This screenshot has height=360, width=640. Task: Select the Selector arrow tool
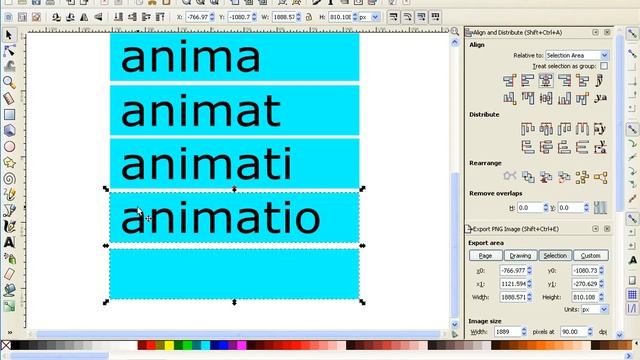[9, 35]
